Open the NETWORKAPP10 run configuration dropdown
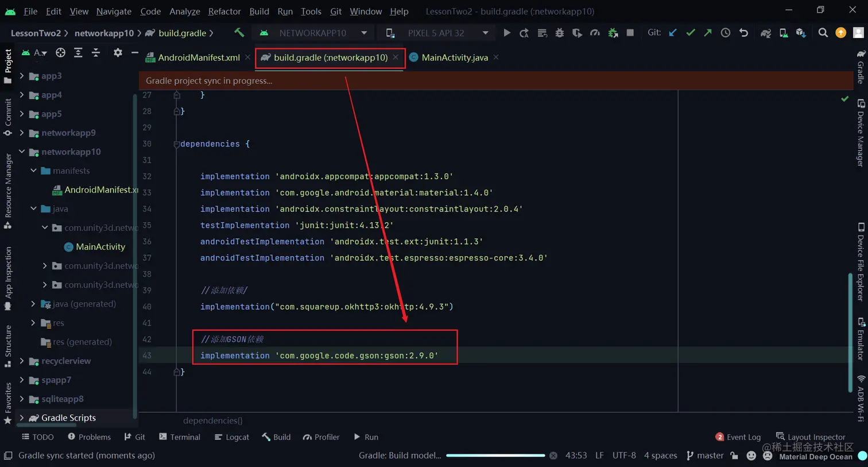The height and width of the screenshot is (467, 868). point(313,33)
